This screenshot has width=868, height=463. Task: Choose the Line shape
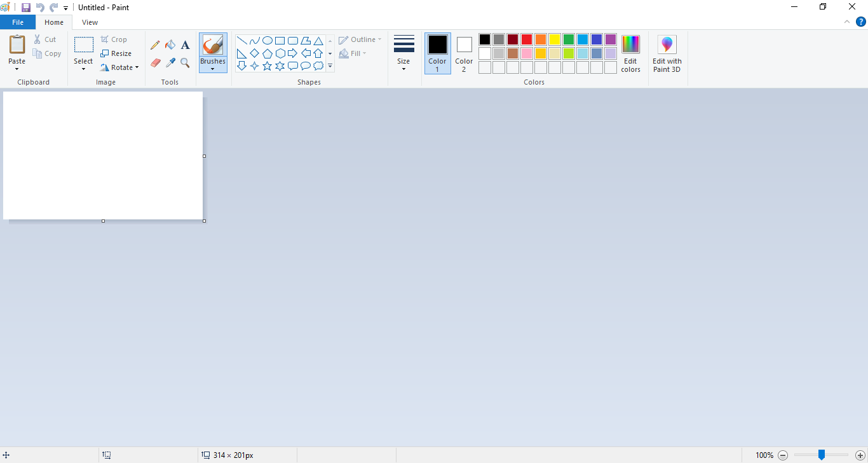[x=242, y=41]
